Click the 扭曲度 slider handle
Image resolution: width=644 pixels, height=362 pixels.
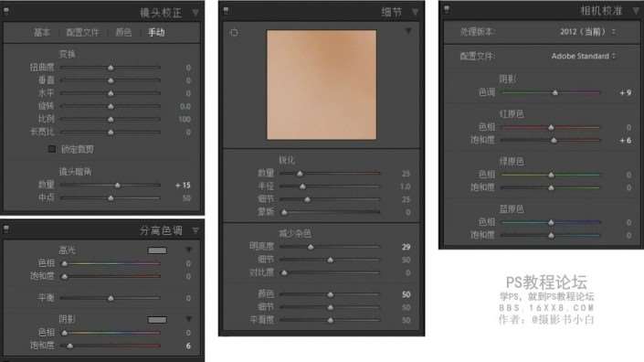pos(111,68)
